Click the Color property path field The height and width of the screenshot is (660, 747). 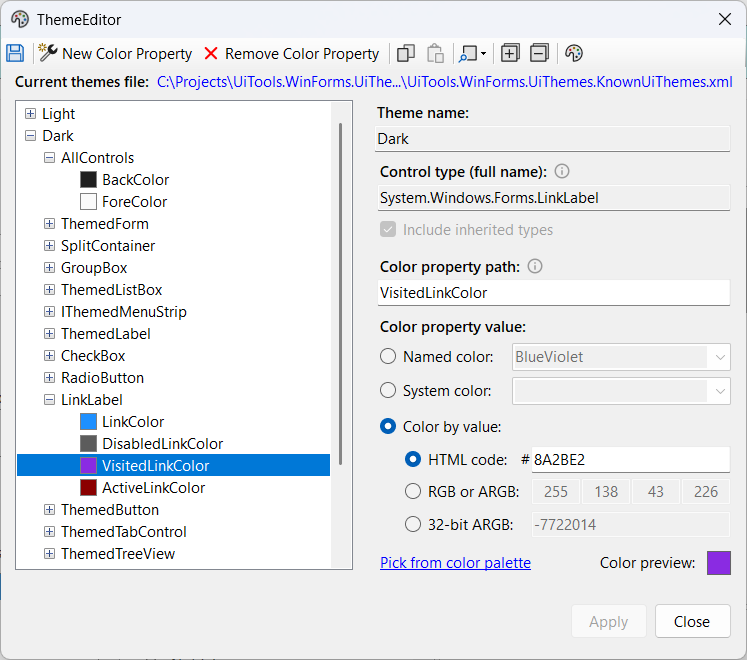point(553,293)
